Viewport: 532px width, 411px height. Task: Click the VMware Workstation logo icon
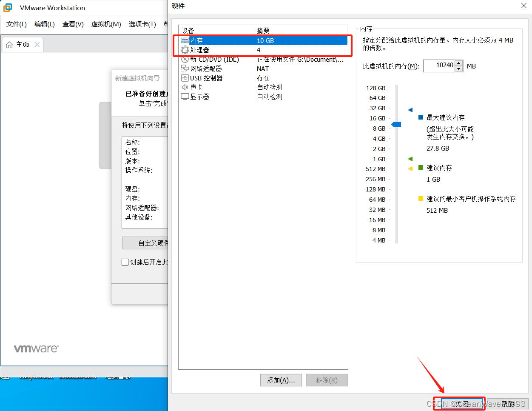[8, 8]
